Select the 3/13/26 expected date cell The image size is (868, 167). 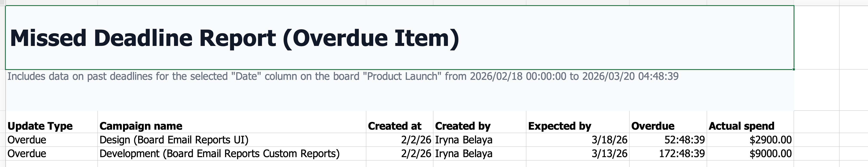[609, 153]
